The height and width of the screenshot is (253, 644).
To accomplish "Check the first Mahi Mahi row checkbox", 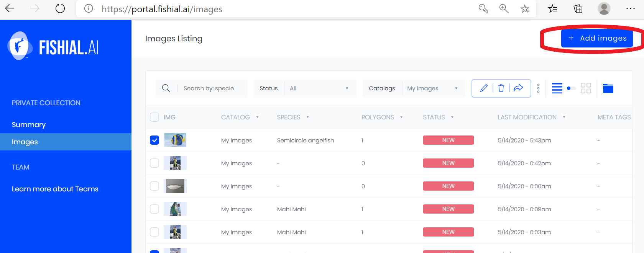I will click(x=154, y=209).
